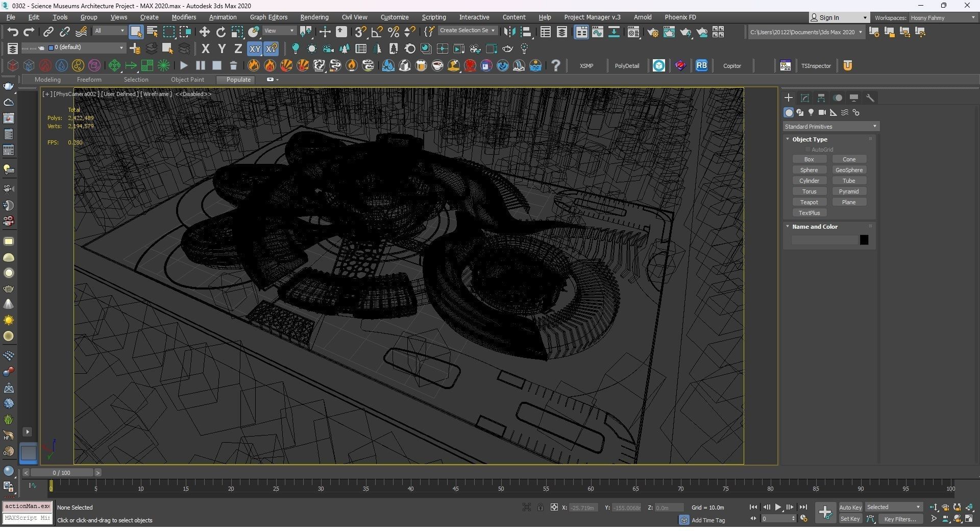Open the Utilities wrench tab

[x=870, y=98]
